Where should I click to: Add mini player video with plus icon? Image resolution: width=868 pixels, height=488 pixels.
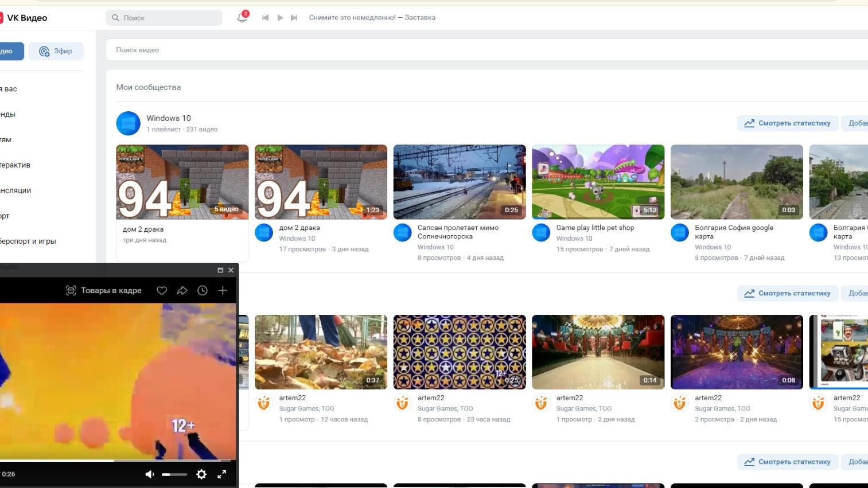(x=223, y=291)
